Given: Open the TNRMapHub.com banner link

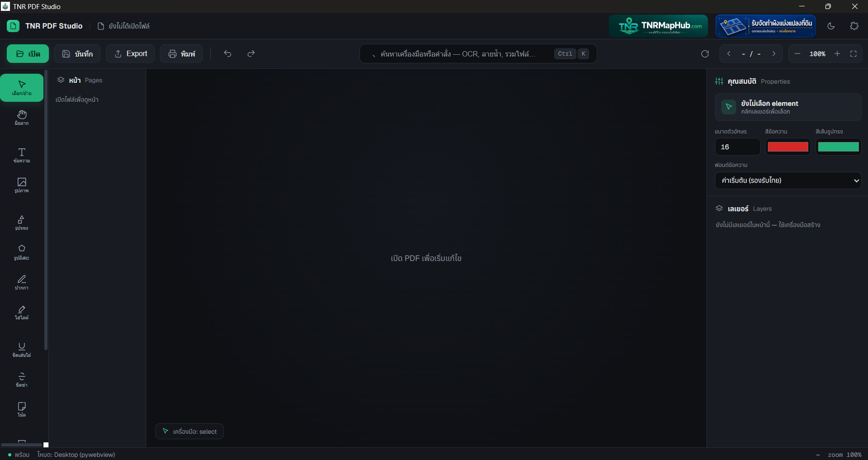Looking at the screenshot, I should point(658,26).
